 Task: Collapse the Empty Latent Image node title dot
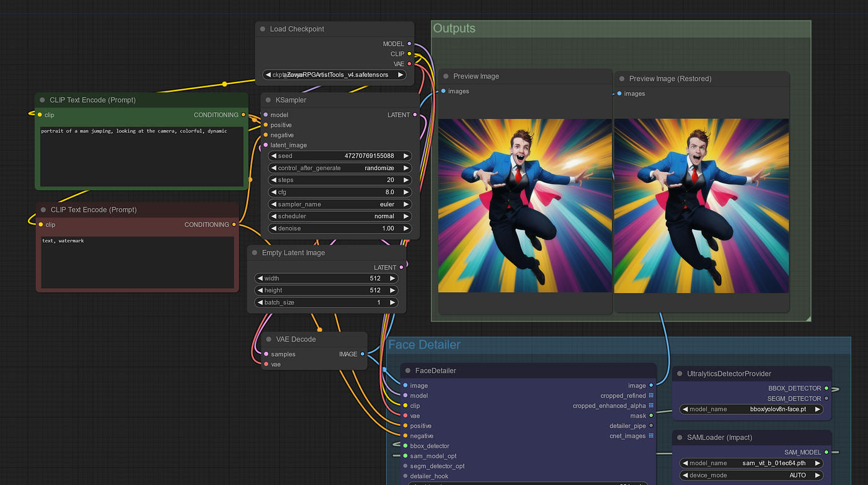point(255,253)
